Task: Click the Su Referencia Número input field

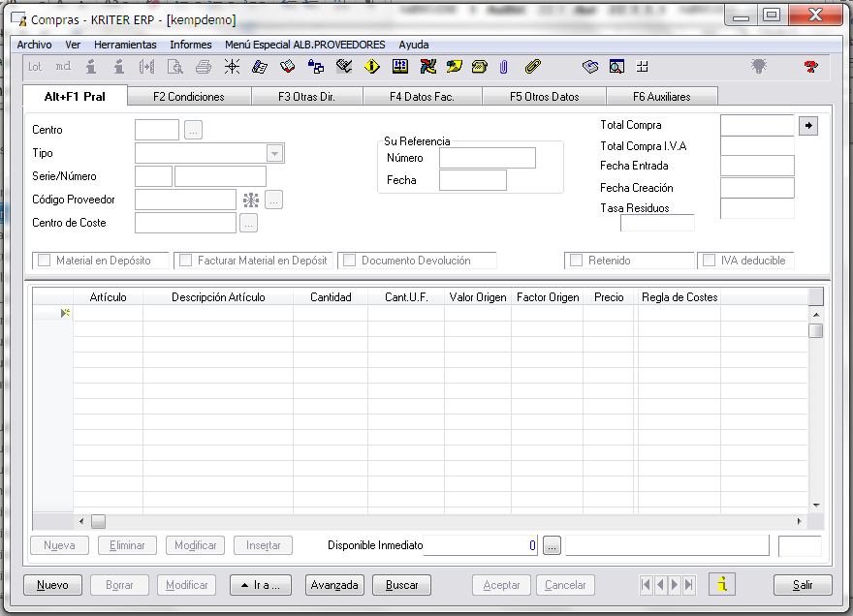Action: click(488, 158)
